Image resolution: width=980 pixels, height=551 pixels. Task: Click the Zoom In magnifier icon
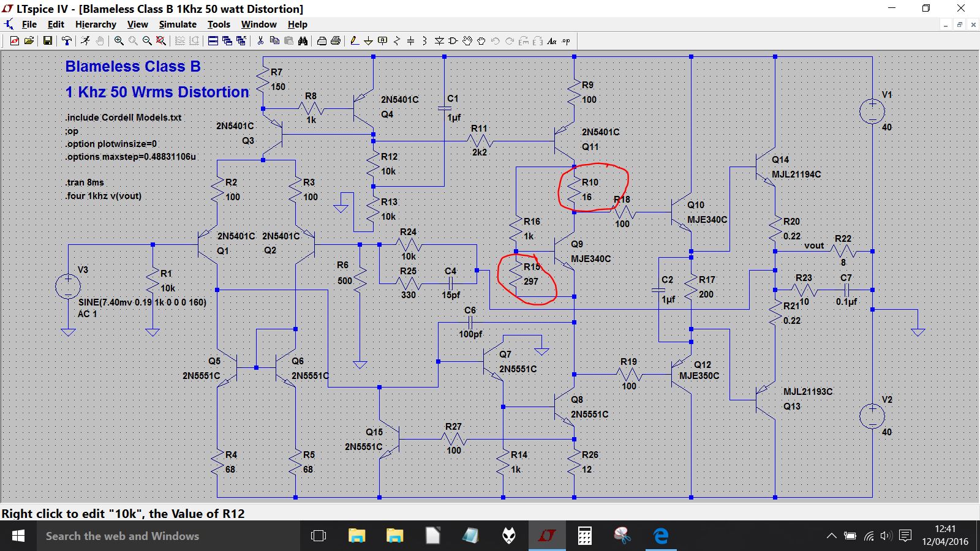tap(119, 41)
